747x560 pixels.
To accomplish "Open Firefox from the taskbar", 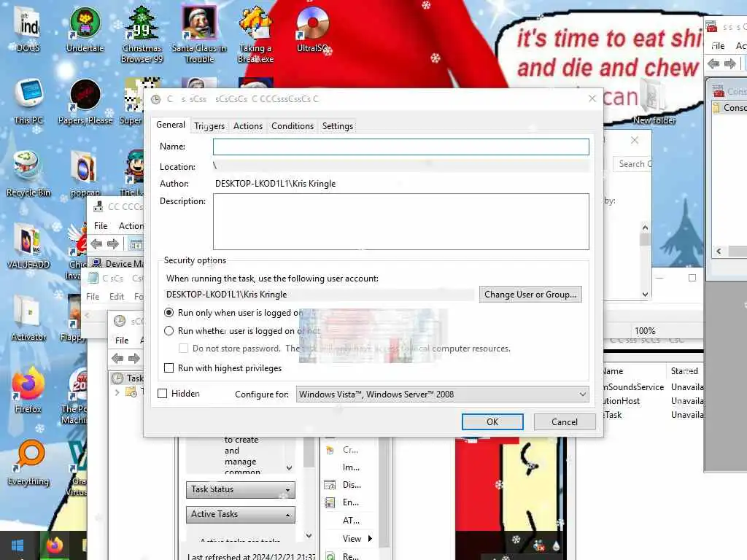I will tap(54, 545).
